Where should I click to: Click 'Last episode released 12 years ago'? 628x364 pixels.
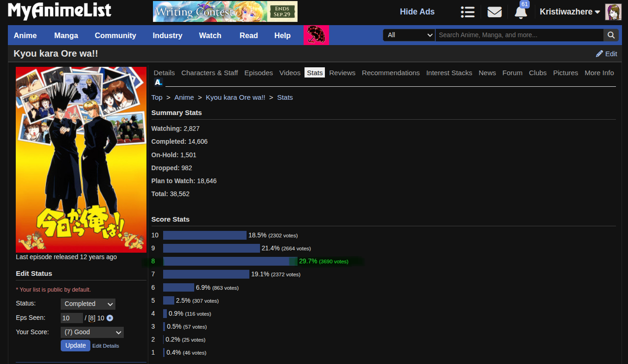pyautogui.click(x=66, y=257)
